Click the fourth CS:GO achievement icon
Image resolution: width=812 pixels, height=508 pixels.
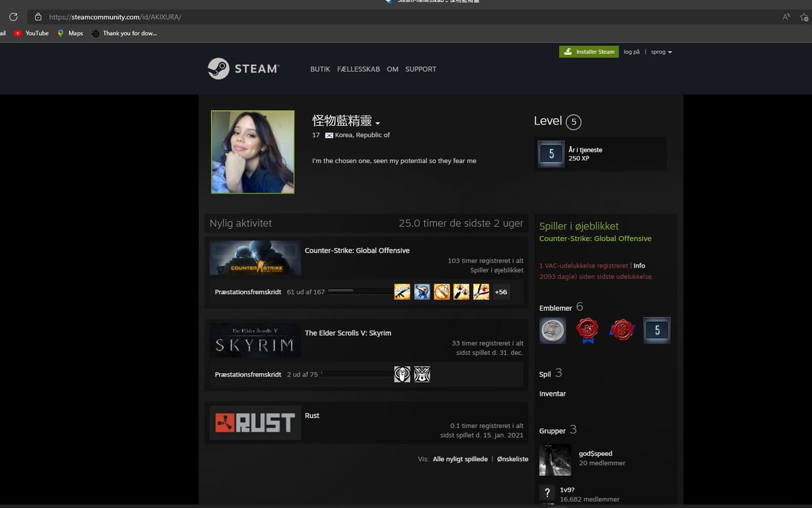(x=461, y=292)
